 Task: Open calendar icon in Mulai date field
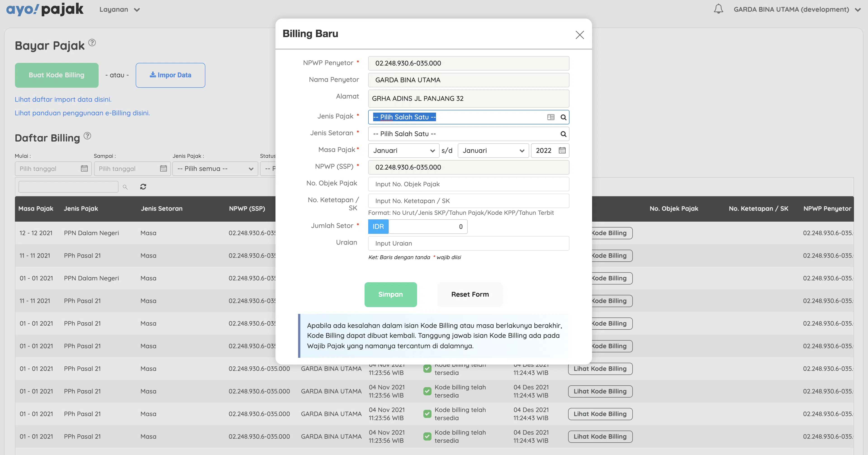point(84,168)
